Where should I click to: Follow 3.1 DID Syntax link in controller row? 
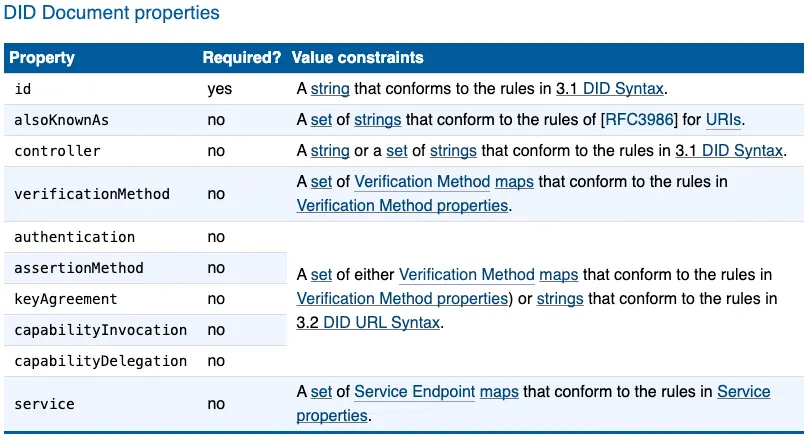point(729,150)
